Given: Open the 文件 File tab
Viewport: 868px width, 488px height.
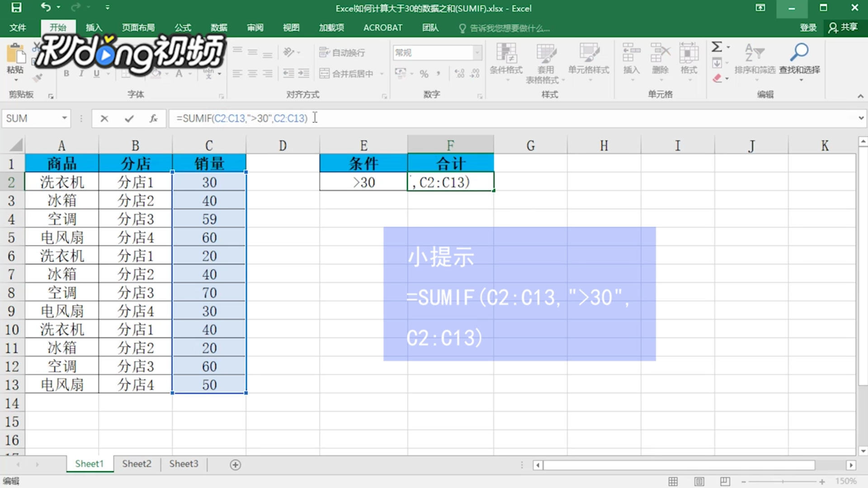Looking at the screenshot, I should tap(18, 28).
